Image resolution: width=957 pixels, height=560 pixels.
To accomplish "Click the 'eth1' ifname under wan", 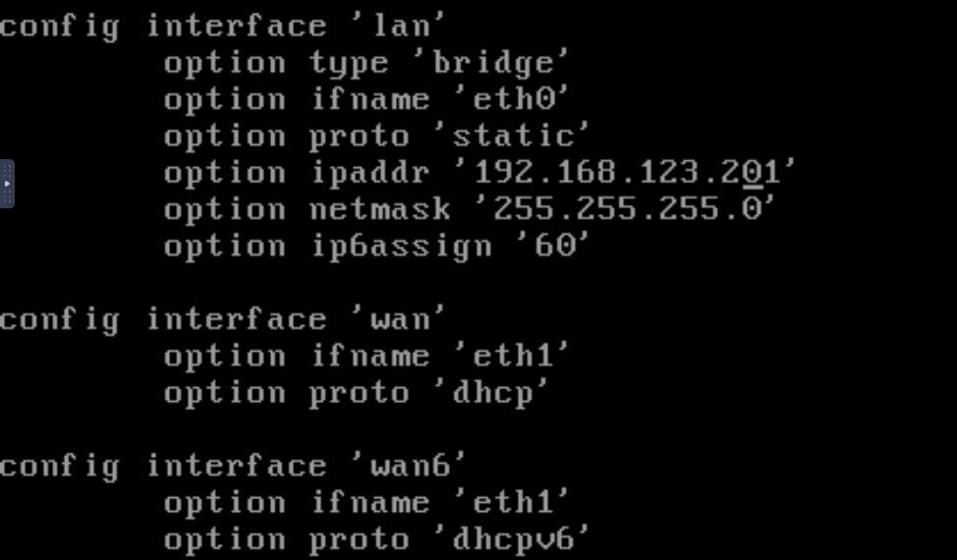I will coord(512,356).
